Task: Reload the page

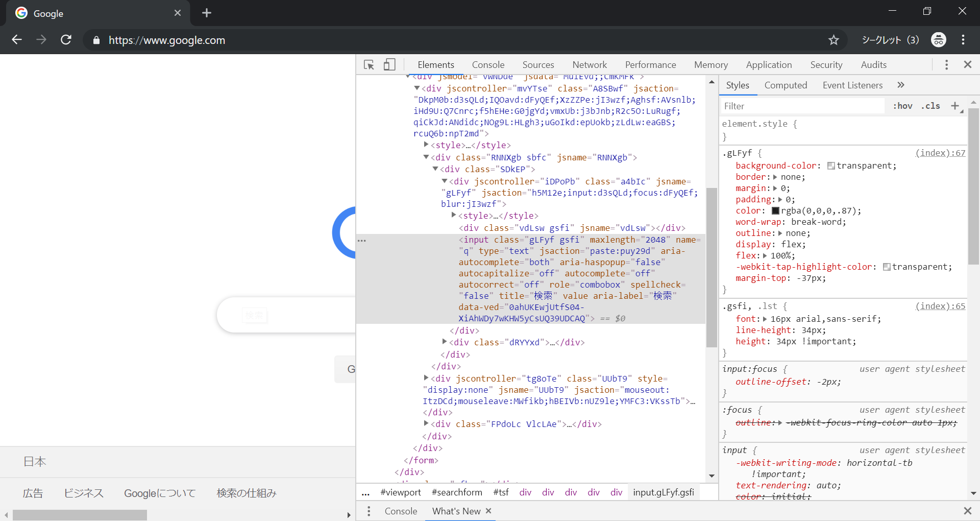Action: coord(66,40)
